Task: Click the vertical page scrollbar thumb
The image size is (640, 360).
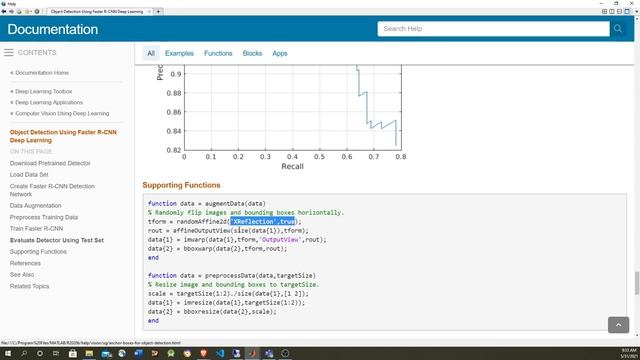Action: point(637,282)
